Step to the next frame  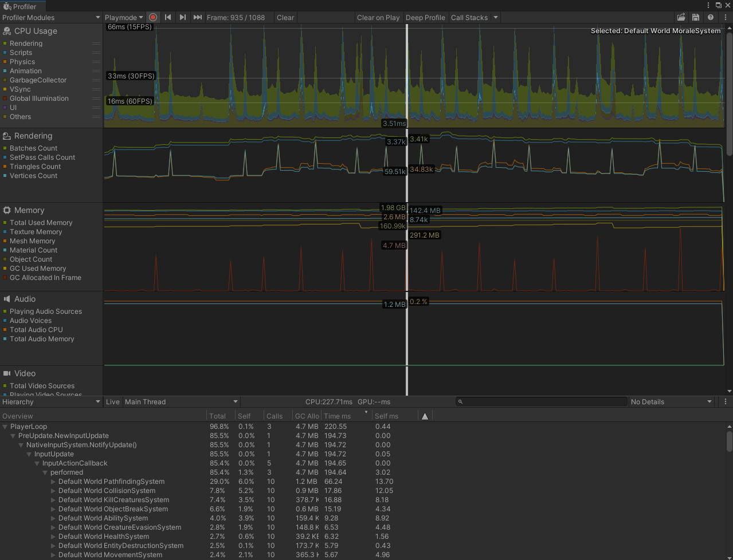click(182, 17)
